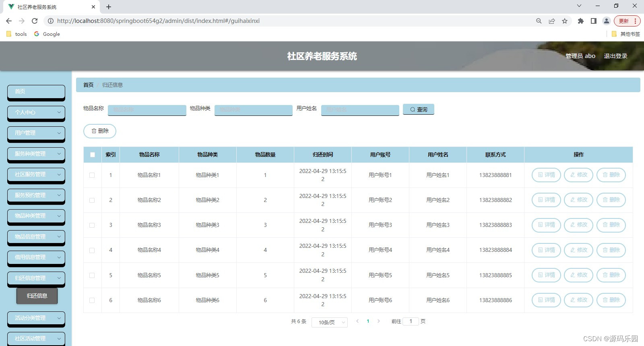Image resolution: width=644 pixels, height=346 pixels.
Task: Open the zoom magnifier icon in address bar
Action: (539, 21)
